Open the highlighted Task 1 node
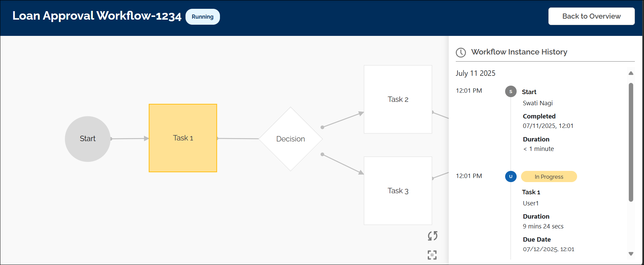Image resolution: width=644 pixels, height=265 pixels. [183, 138]
